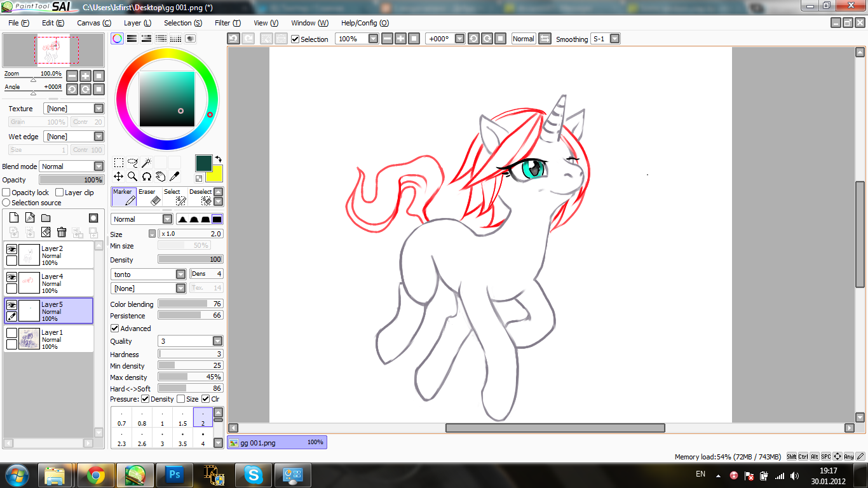The image size is (868, 488).
Task: Show the color wheel panel
Action: [x=118, y=38]
